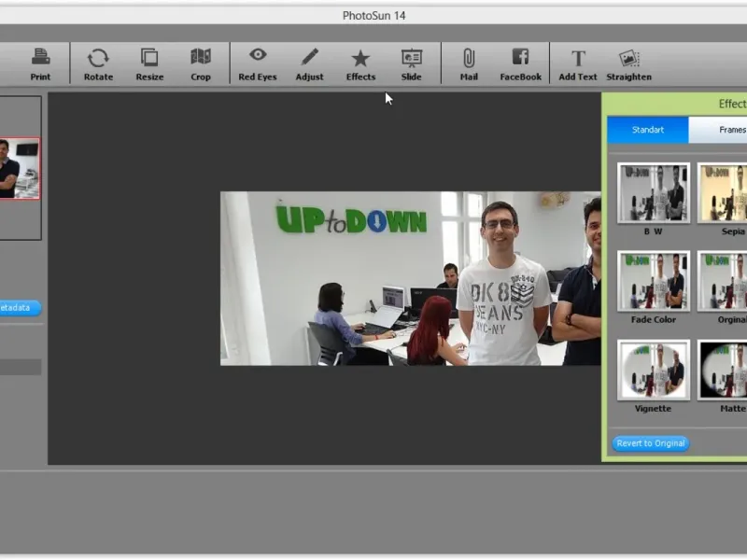The height and width of the screenshot is (560, 747).
Task: Click the Add Text tool
Action: pos(578,63)
